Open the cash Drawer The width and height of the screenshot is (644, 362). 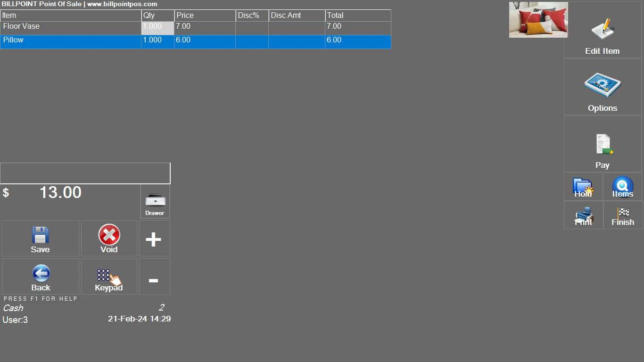click(x=155, y=202)
